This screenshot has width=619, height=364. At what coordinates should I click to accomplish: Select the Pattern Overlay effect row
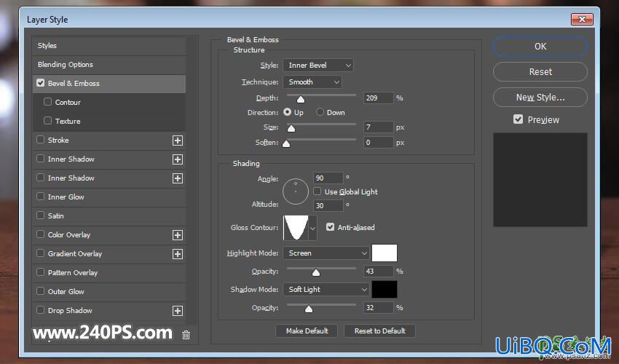[x=109, y=273]
